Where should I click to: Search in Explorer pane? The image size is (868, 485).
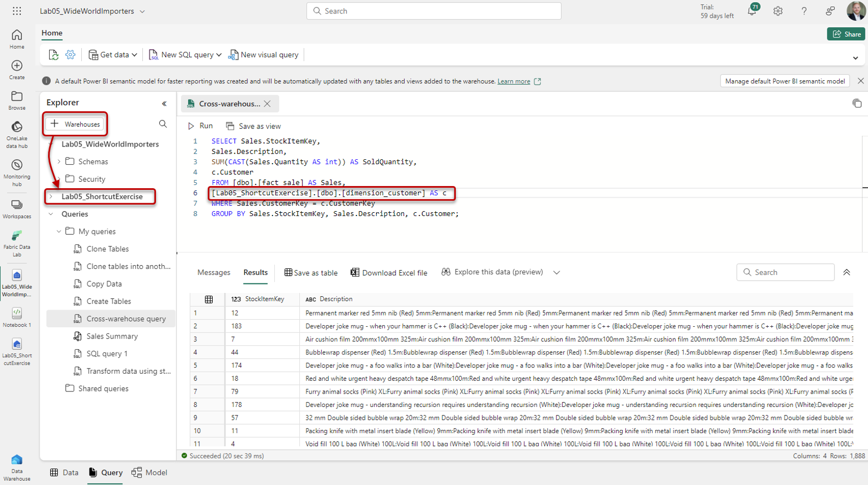tap(163, 124)
